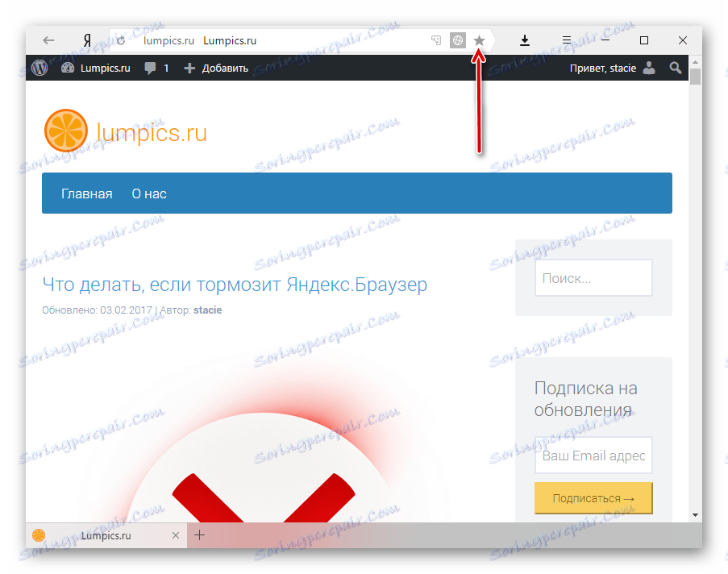View the 1 pending comment bubble
The width and height of the screenshot is (728, 574).
[156, 69]
